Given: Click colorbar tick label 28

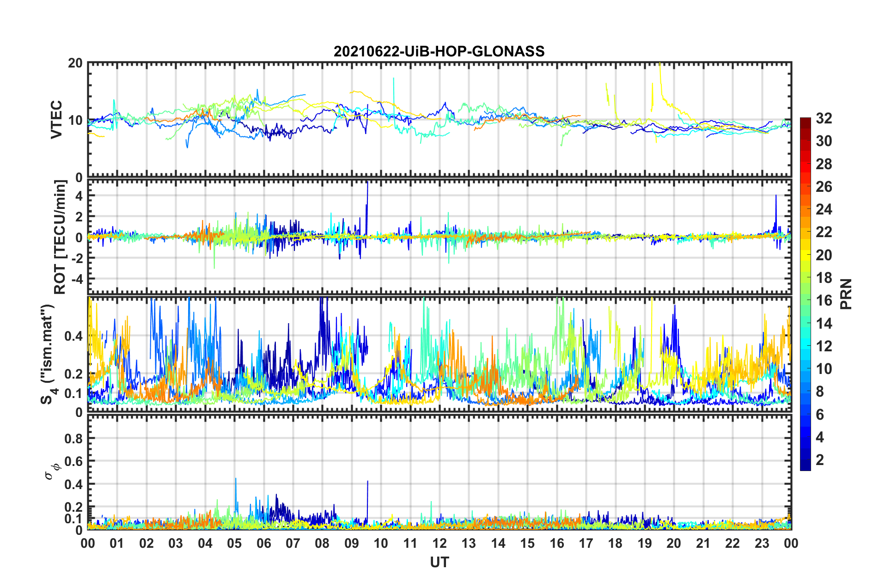Looking at the screenshot, I should pos(824,164).
